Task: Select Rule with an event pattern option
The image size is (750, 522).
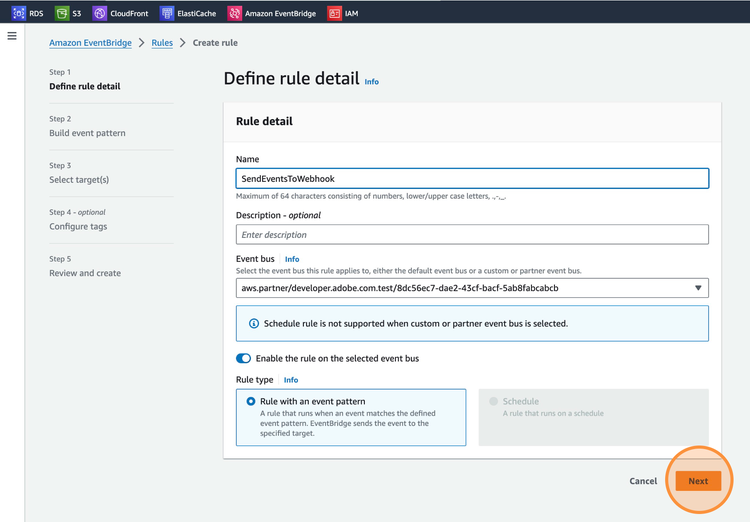Action: (x=251, y=401)
